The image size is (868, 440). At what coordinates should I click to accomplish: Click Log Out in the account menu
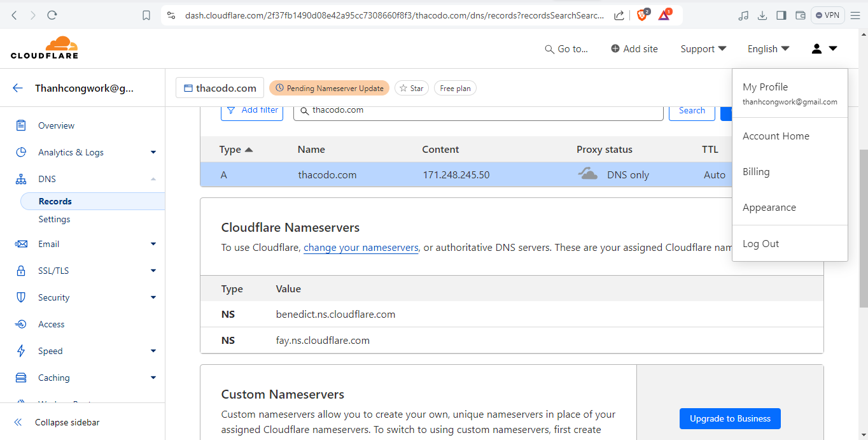click(x=790, y=244)
